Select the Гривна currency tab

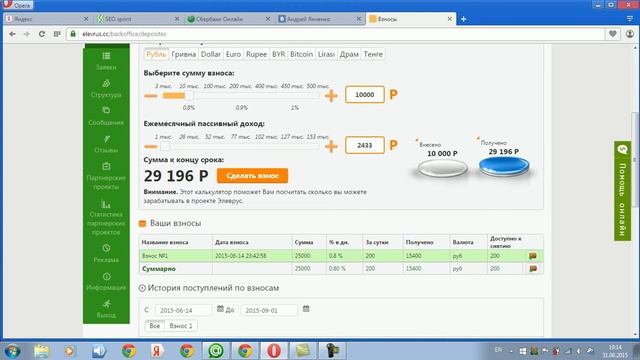tap(184, 54)
